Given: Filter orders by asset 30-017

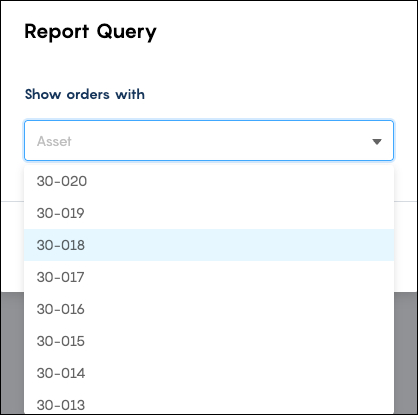Looking at the screenshot, I should click(209, 277).
